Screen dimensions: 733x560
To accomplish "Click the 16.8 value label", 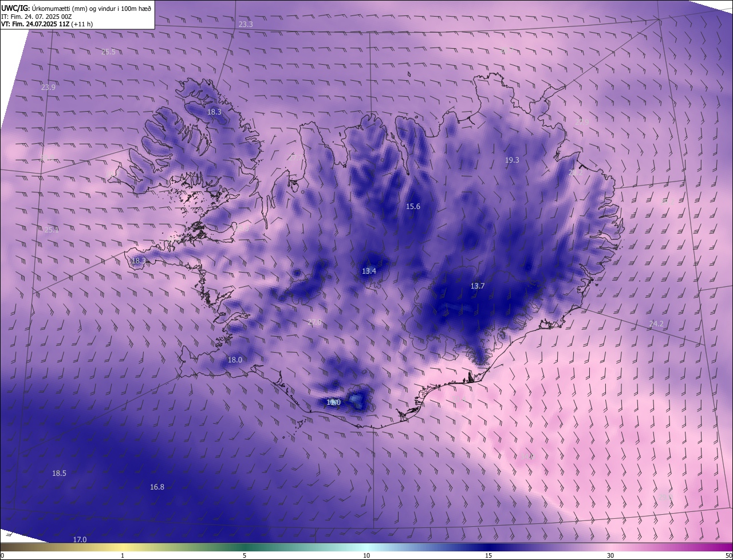I will (157, 487).
